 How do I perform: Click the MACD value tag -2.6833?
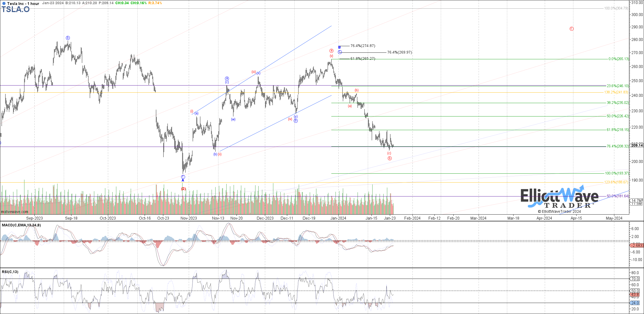pos(637,246)
